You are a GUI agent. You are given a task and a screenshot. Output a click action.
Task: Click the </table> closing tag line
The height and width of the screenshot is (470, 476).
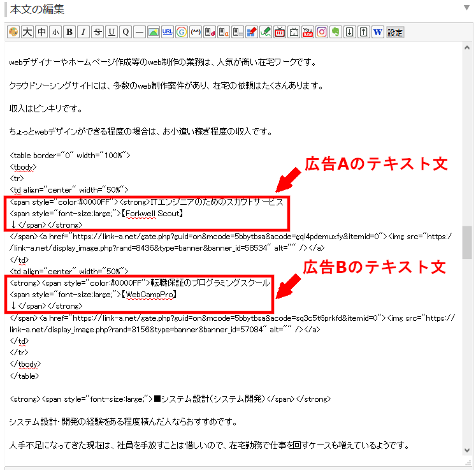pyautogui.click(x=24, y=376)
